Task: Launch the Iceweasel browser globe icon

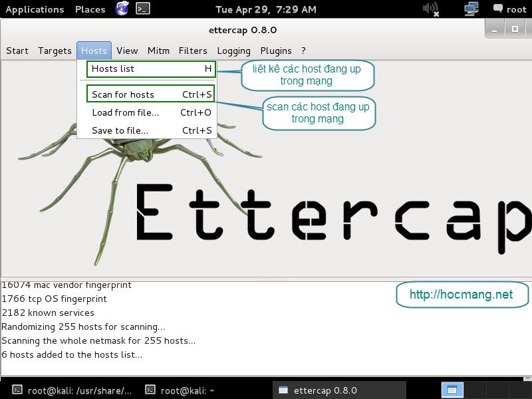Action: coord(122,9)
